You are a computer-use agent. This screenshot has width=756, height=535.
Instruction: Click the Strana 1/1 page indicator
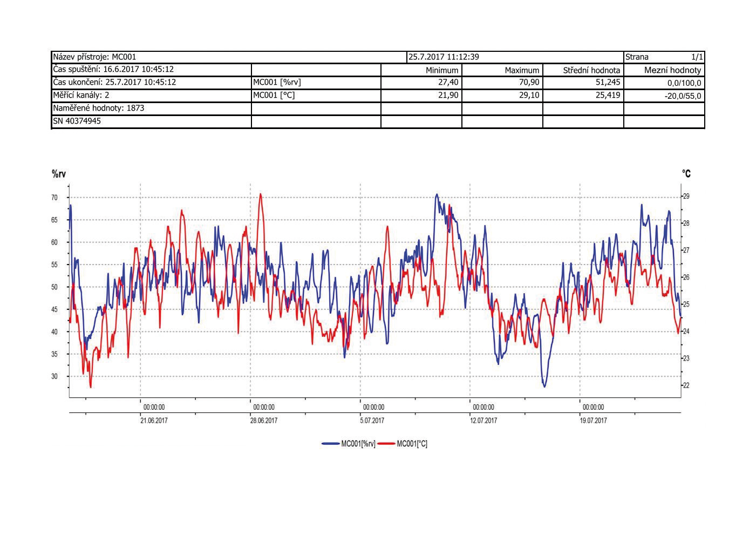click(664, 57)
